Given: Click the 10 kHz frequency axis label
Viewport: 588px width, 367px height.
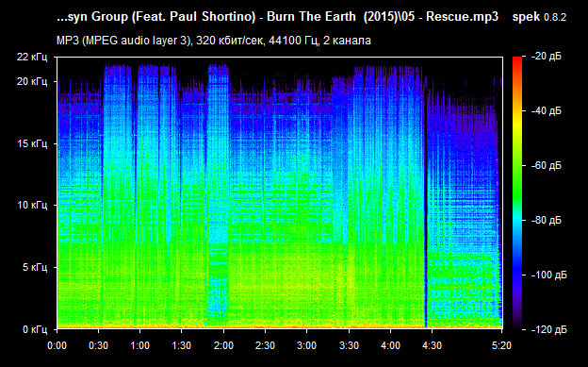Looking at the screenshot, I should (x=32, y=205).
